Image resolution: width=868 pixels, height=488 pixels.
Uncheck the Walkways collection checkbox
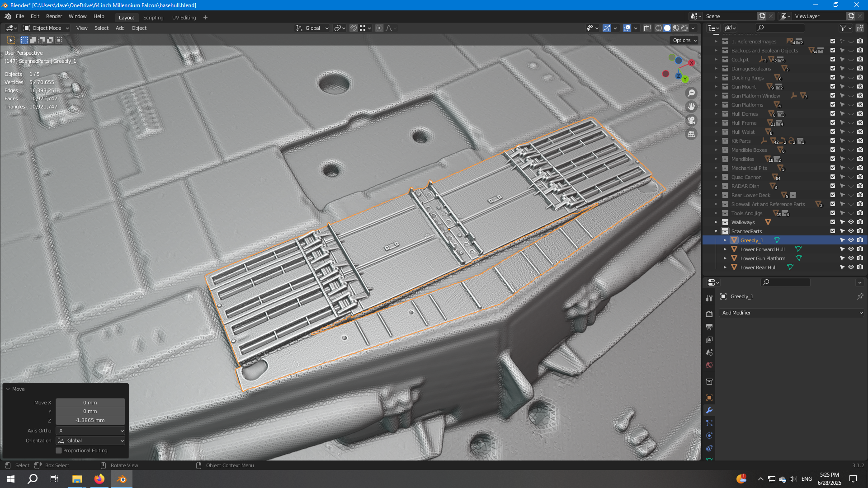833,222
